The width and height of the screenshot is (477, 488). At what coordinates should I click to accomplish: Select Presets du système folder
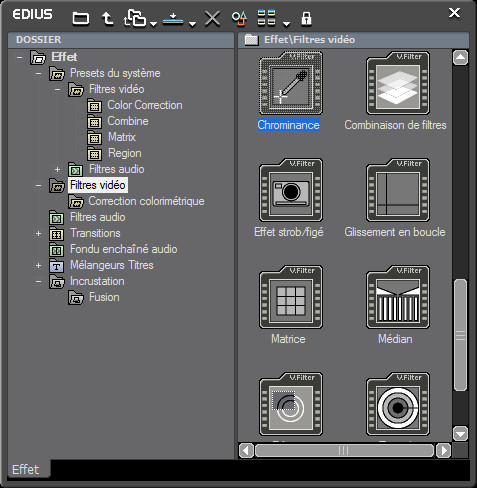(115, 73)
